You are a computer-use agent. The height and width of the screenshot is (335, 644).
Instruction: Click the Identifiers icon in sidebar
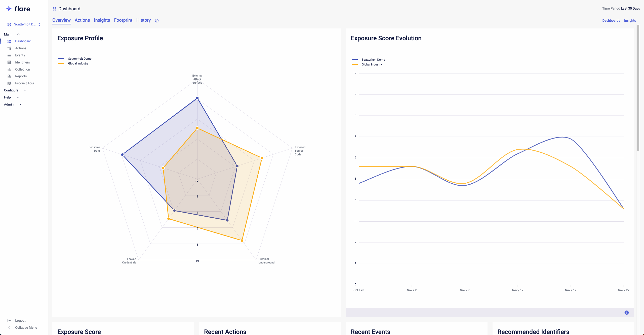coord(9,62)
